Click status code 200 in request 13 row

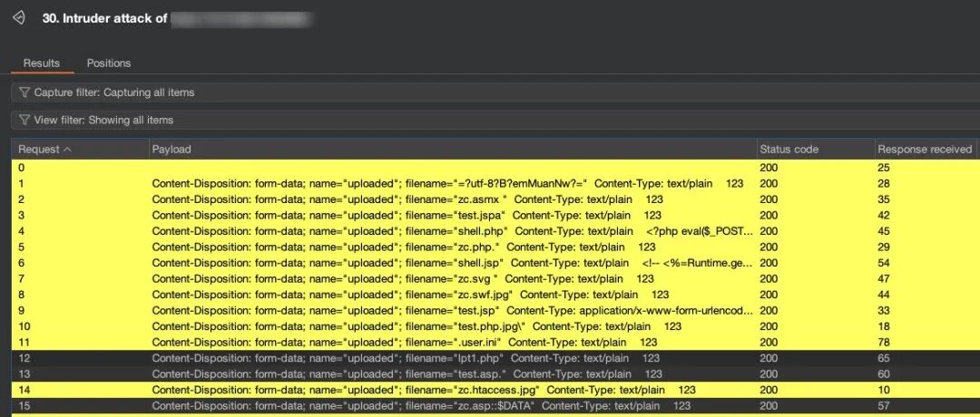coord(769,373)
